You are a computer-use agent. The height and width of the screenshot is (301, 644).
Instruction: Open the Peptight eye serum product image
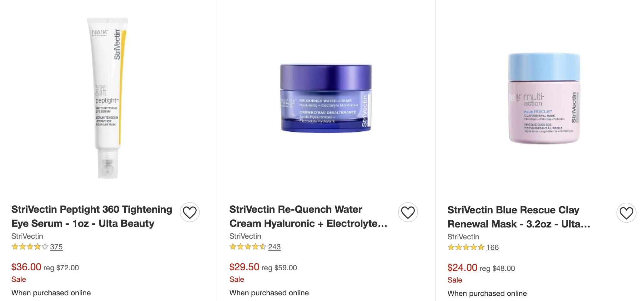click(108, 98)
